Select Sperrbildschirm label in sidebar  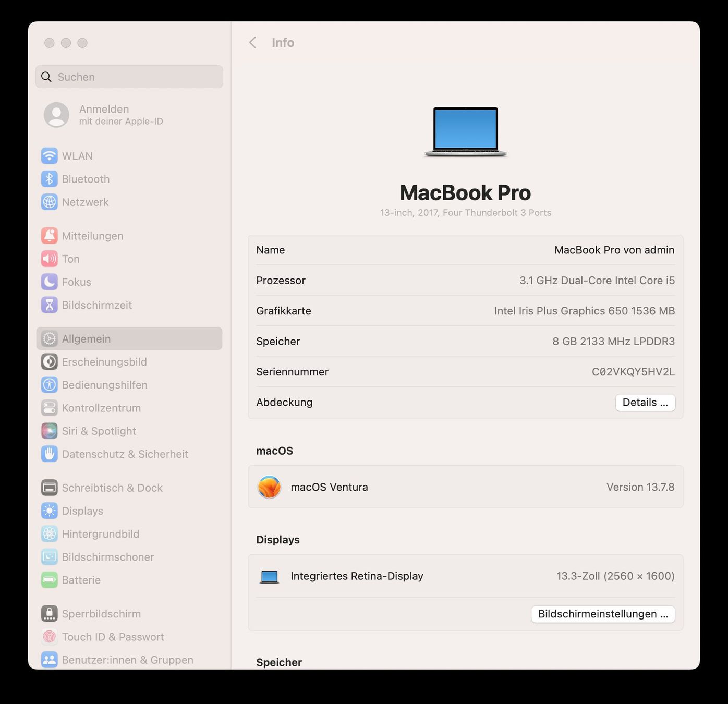coord(102,614)
